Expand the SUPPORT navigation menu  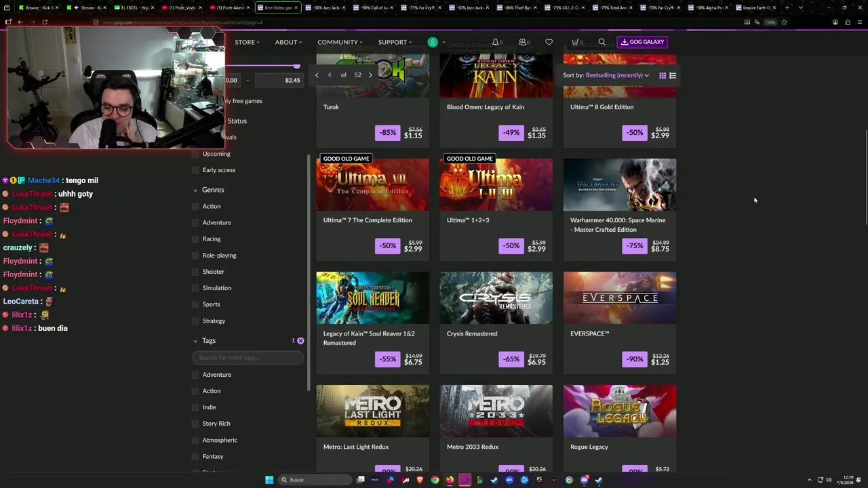pos(395,42)
